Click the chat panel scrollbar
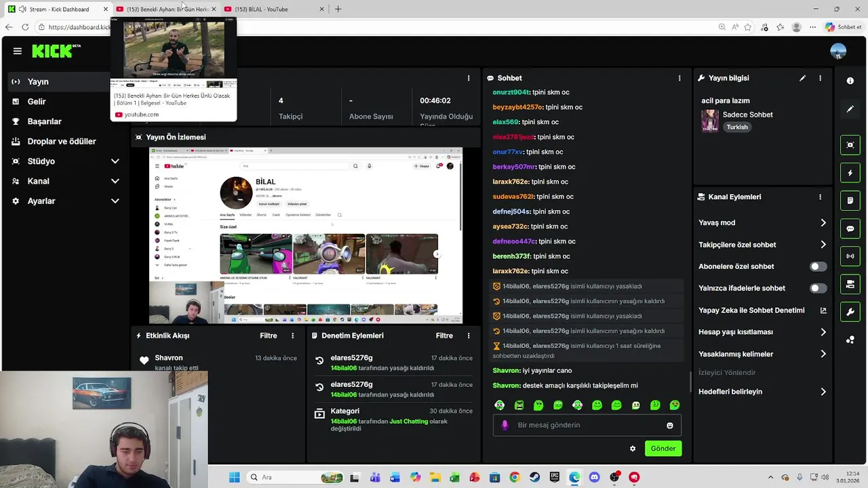Image resolution: width=868 pixels, height=488 pixels. pyautogui.click(x=690, y=382)
